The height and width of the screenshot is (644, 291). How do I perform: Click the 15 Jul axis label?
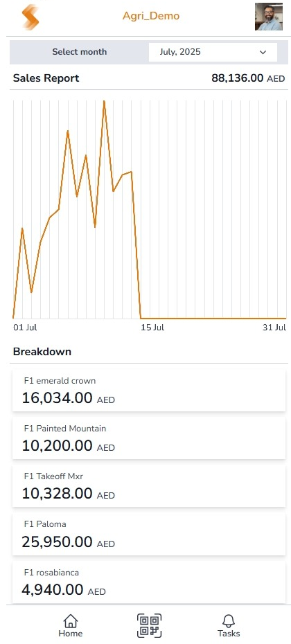tap(152, 328)
